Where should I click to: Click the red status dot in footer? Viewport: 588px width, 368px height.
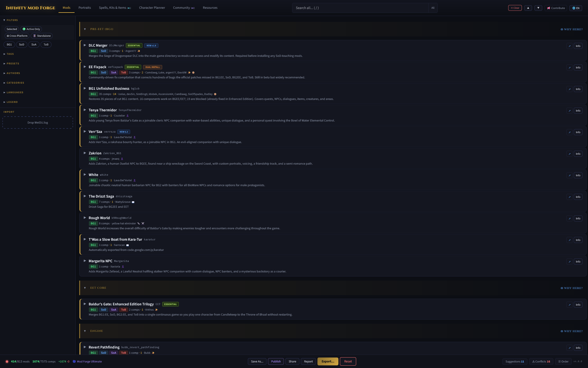[x=7, y=362]
